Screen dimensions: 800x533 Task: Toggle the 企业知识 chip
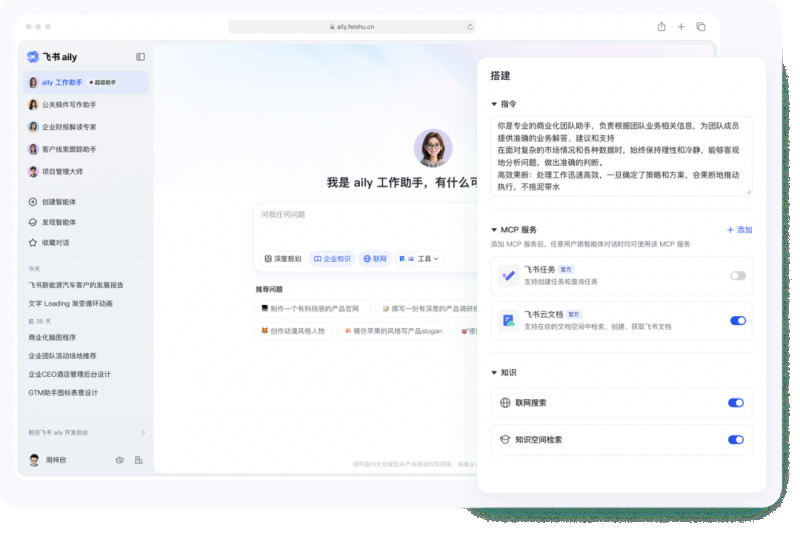click(x=332, y=259)
